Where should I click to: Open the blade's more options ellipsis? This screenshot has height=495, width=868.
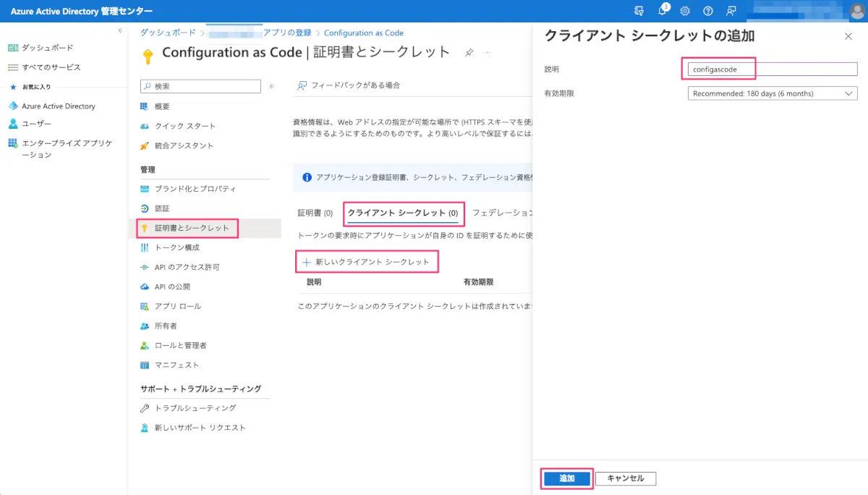point(488,53)
